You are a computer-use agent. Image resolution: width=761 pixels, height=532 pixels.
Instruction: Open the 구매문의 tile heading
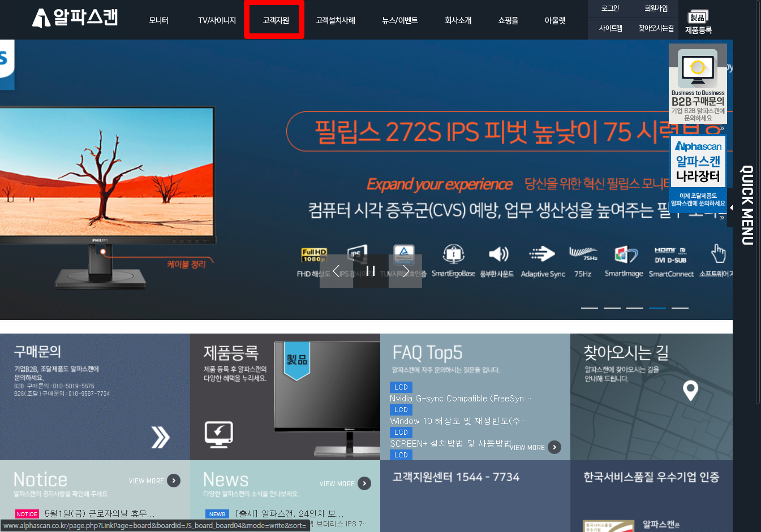[x=37, y=352]
